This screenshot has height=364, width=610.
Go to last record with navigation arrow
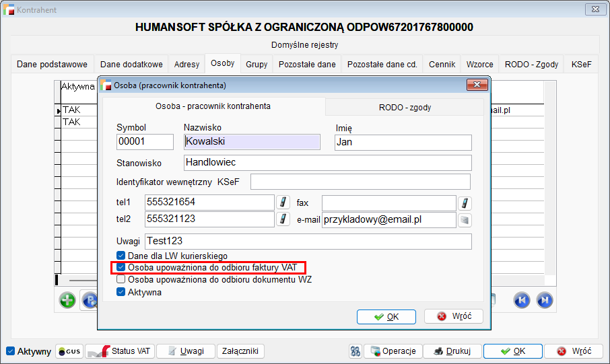tap(545, 300)
